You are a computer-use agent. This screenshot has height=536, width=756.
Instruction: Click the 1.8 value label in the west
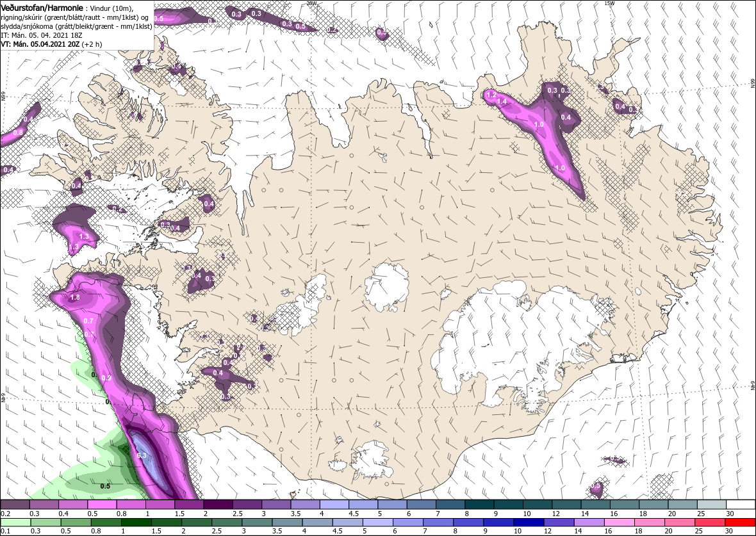75,297
